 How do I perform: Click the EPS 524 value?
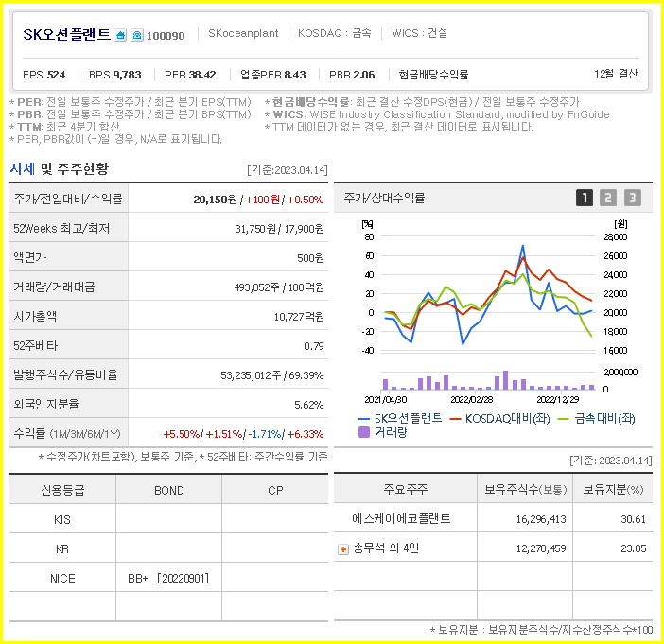click(44, 75)
